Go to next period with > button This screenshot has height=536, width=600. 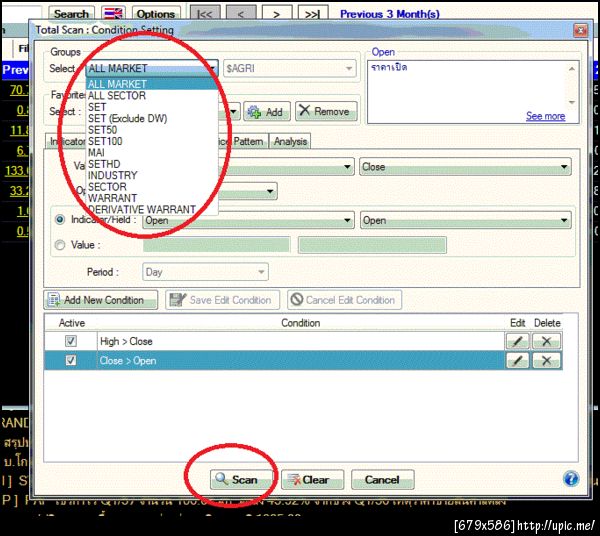277,13
